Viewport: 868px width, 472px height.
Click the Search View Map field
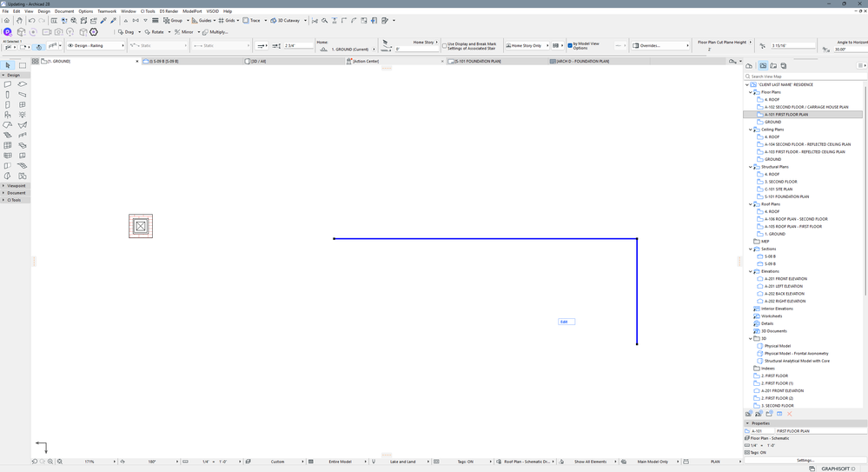805,76
